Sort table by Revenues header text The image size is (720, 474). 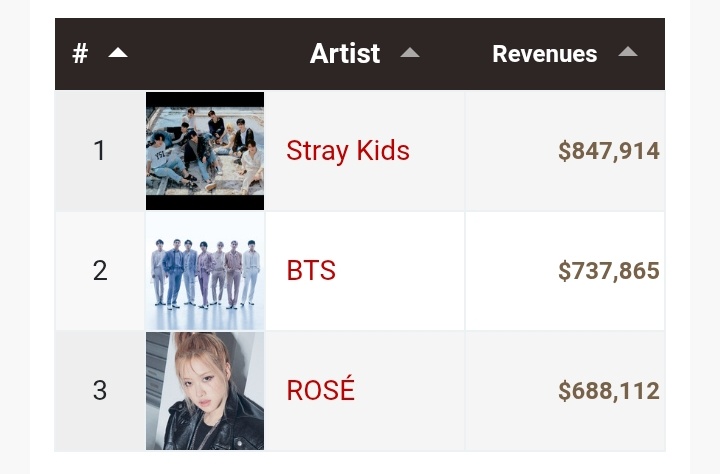(545, 54)
